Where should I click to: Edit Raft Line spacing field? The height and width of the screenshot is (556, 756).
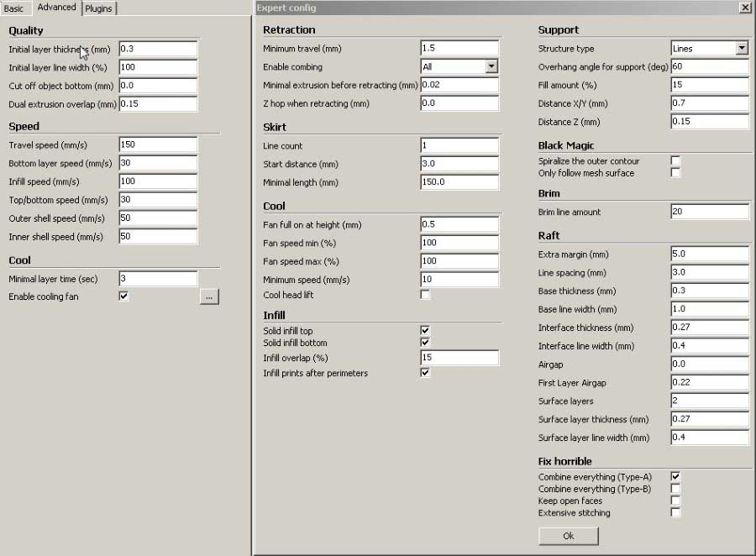click(x=710, y=272)
